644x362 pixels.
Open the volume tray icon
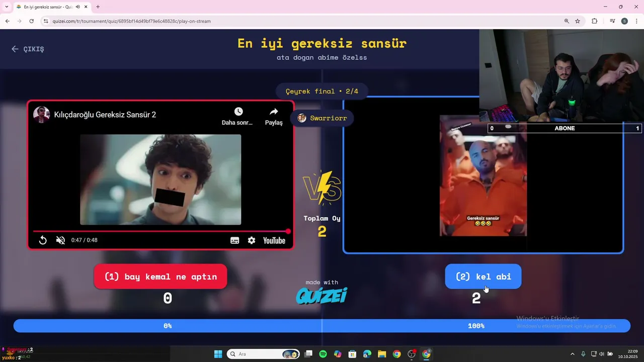pyautogui.click(x=602, y=354)
